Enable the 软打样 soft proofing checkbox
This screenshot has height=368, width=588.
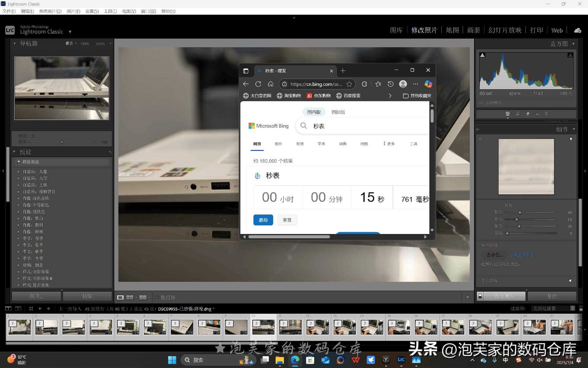157,297
